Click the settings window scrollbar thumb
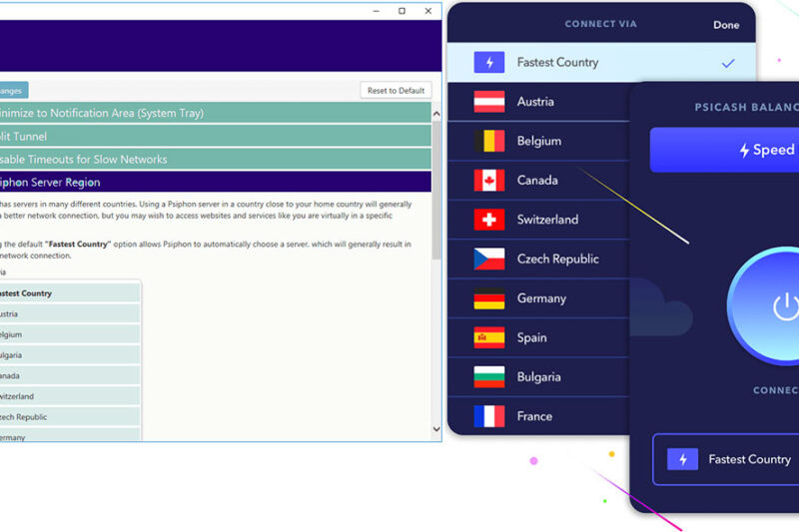The height and width of the screenshot is (532, 799). click(x=436, y=191)
